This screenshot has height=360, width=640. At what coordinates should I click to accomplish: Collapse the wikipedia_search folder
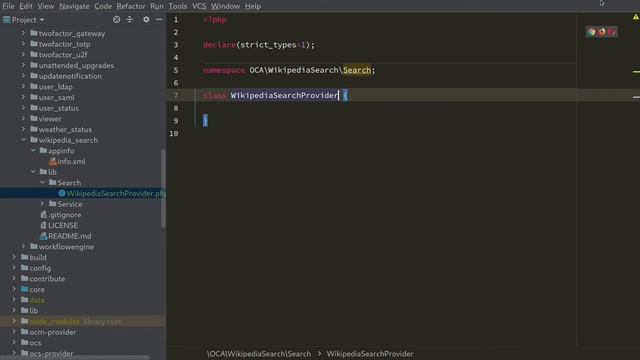click(23, 140)
